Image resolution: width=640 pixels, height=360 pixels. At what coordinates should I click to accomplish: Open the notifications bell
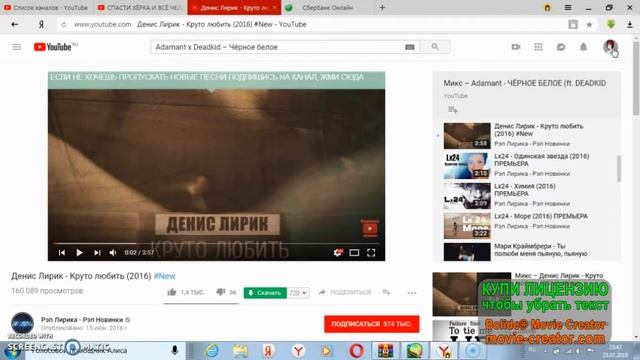[x=583, y=47]
